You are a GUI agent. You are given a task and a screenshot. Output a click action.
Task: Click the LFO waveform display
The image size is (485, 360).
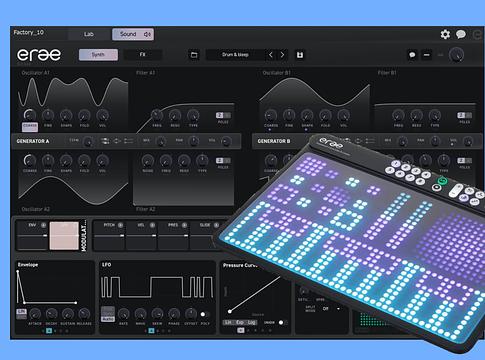pyautogui.click(x=157, y=287)
